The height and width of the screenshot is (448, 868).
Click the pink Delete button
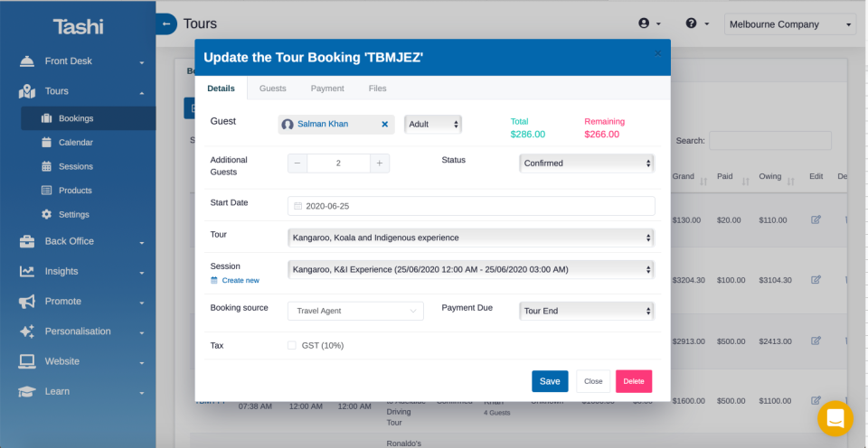pyautogui.click(x=634, y=382)
